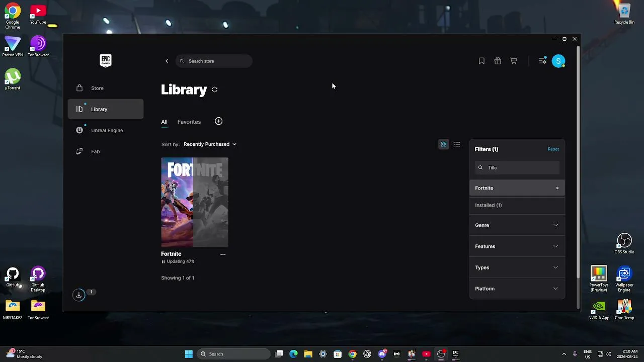Open Fab in the sidebar
Image resolution: width=644 pixels, height=362 pixels.
[x=106, y=151]
